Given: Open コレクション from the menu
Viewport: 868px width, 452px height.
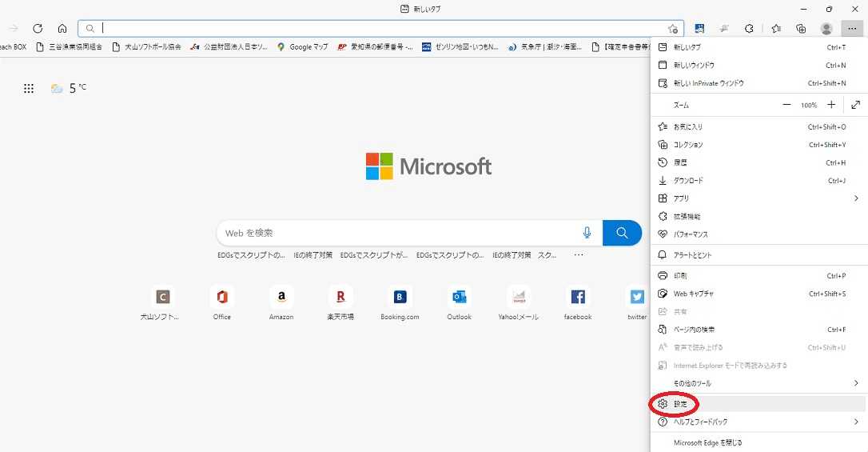Looking at the screenshot, I should pos(759,145).
